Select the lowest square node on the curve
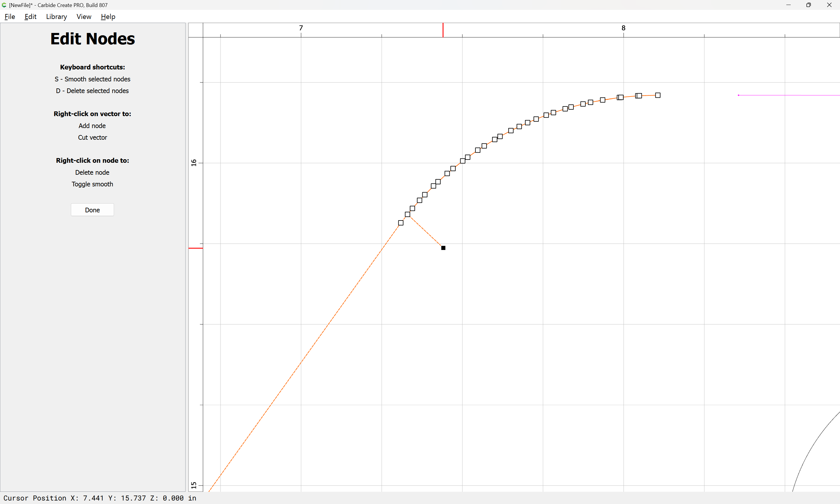Image resolution: width=840 pixels, height=504 pixels. (x=401, y=223)
